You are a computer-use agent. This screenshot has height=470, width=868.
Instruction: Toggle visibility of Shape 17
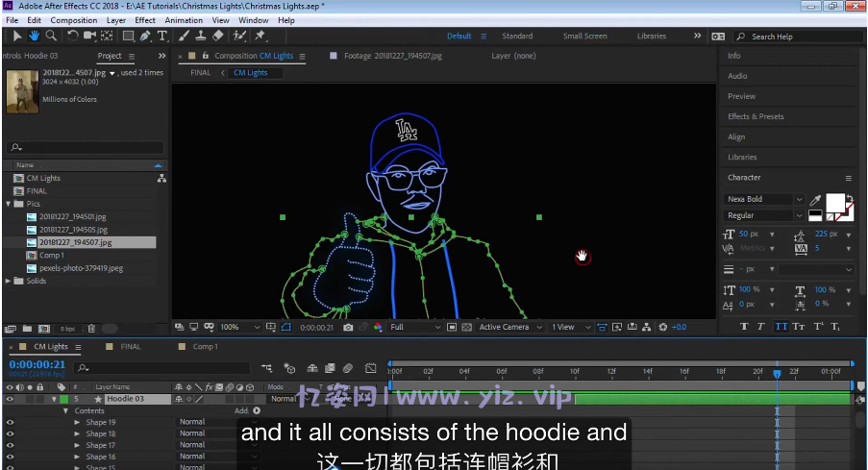pyautogui.click(x=10, y=446)
